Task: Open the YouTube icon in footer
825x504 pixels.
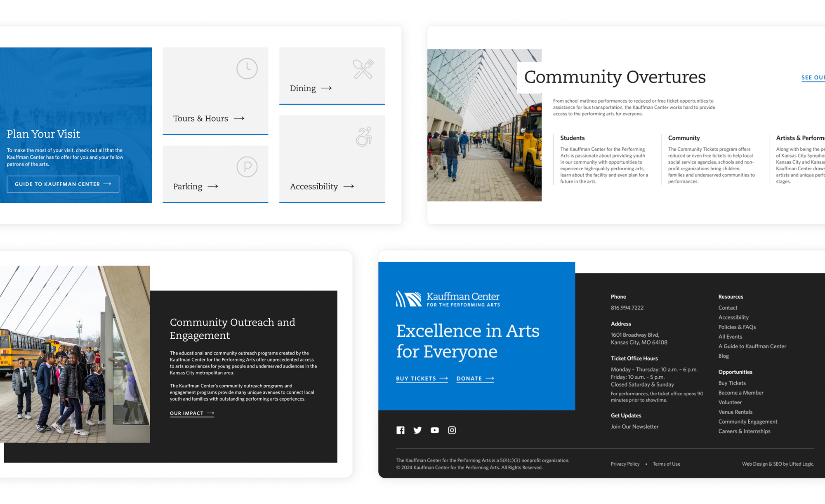Action: pyautogui.click(x=435, y=430)
